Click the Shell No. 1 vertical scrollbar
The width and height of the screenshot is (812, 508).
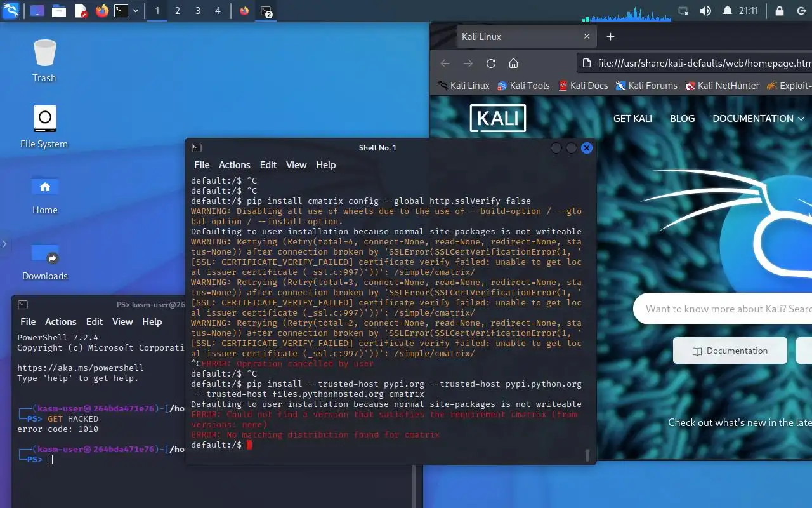(x=587, y=455)
